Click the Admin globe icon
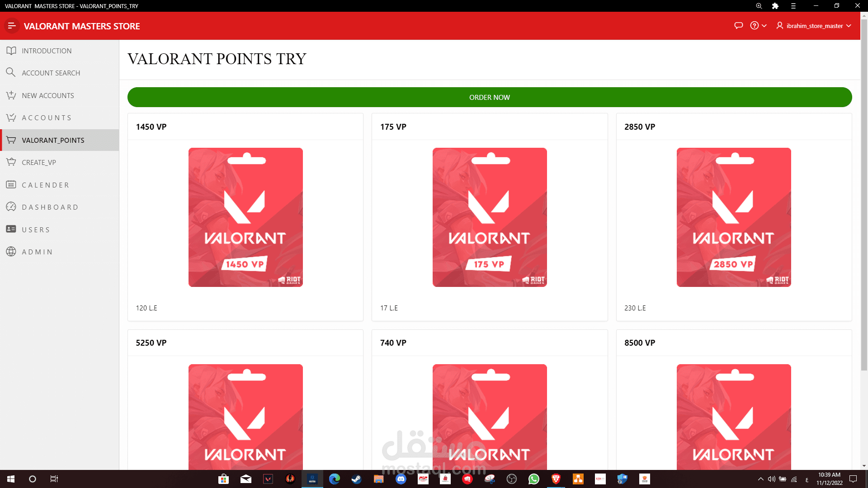The width and height of the screenshot is (868, 488). pyautogui.click(x=11, y=252)
